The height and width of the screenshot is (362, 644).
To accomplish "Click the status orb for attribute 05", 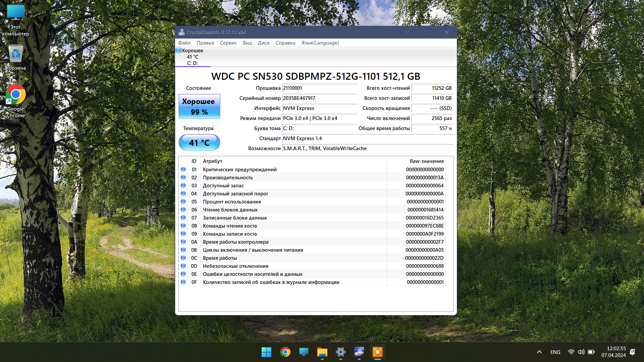I will 183,201.
